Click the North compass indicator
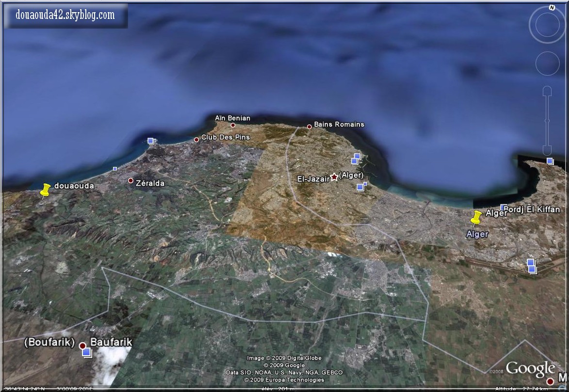The height and width of the screenshot is (392, 569). tap(552, 8)
